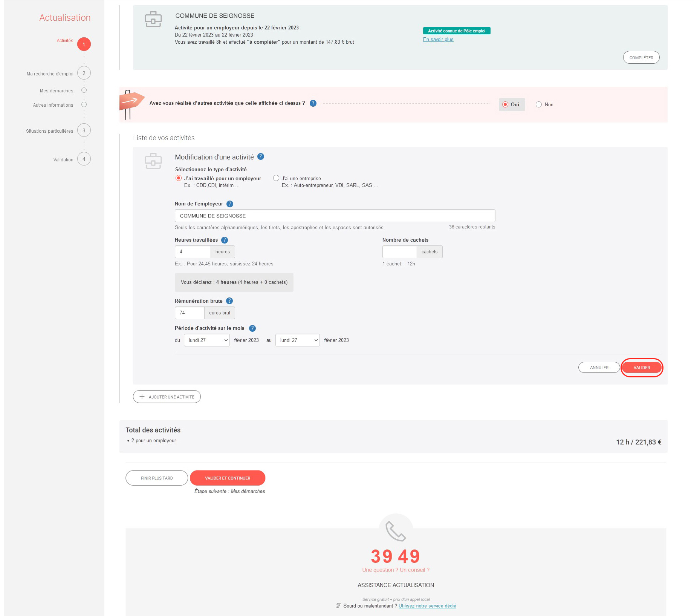Open help icon for 'Nom de l'employeur'

click(230, 204)
